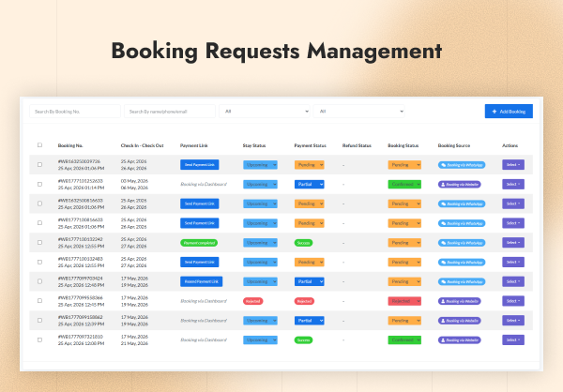
Task: Click booking number #WB1777101252633
Action: [x=81, y=181]
